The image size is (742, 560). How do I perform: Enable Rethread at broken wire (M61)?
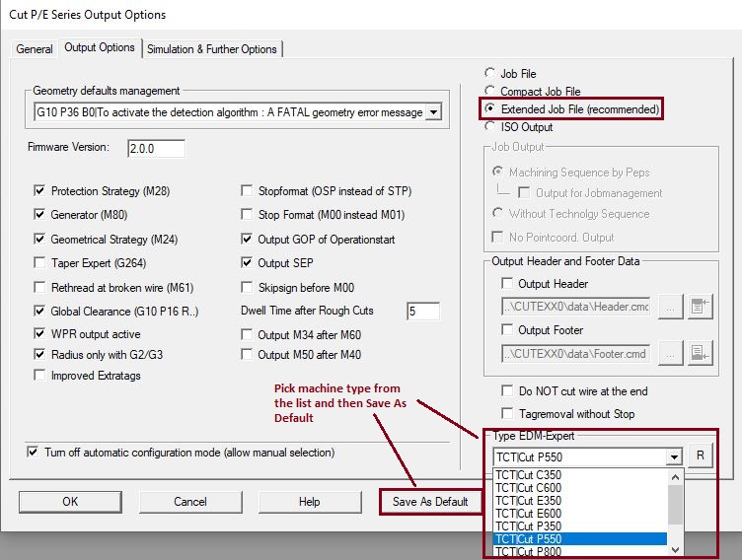(39, 288)
